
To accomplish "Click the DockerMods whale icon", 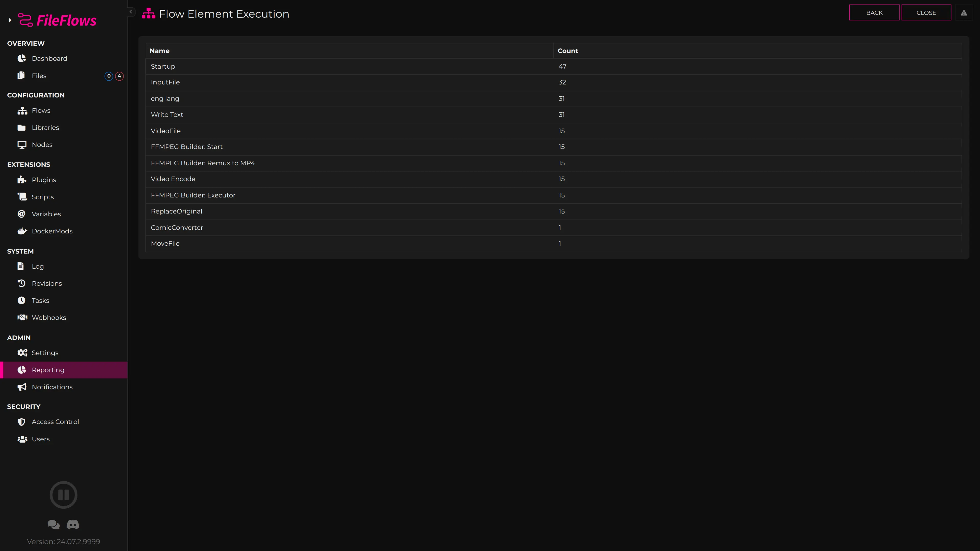I will point(22,231).
